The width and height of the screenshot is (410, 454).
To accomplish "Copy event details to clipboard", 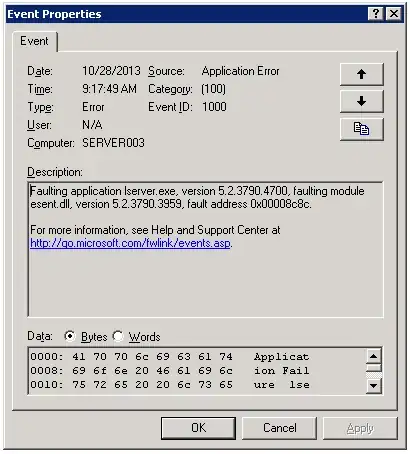I will tap(362, 129).
